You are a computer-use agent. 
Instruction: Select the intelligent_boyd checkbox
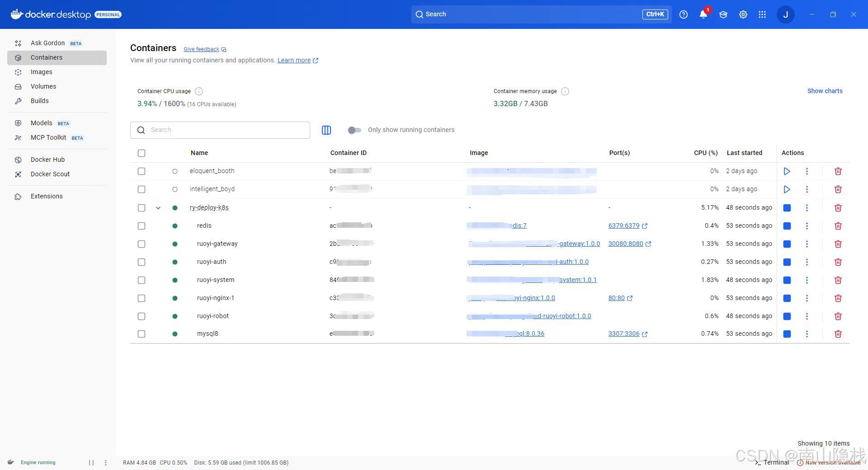142,189
